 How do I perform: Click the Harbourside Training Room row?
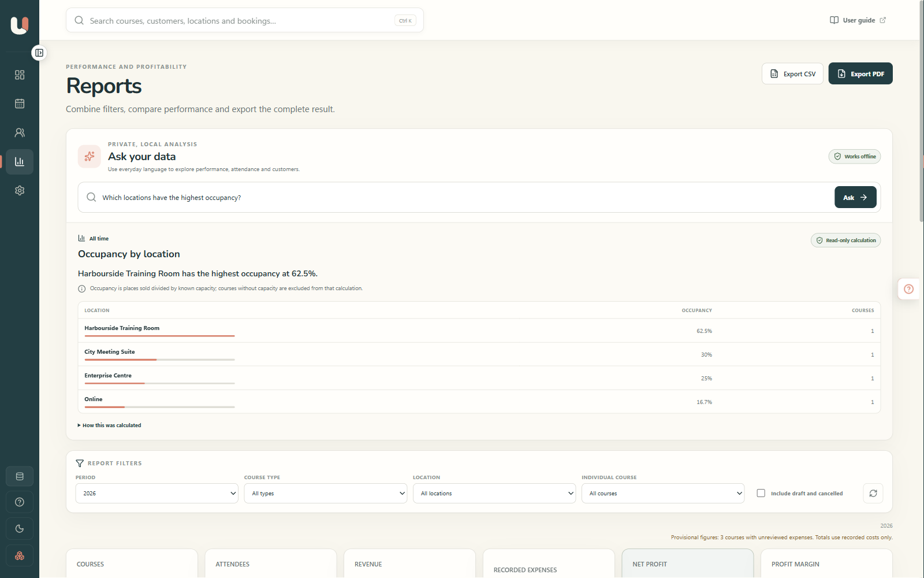coord(479,331)
